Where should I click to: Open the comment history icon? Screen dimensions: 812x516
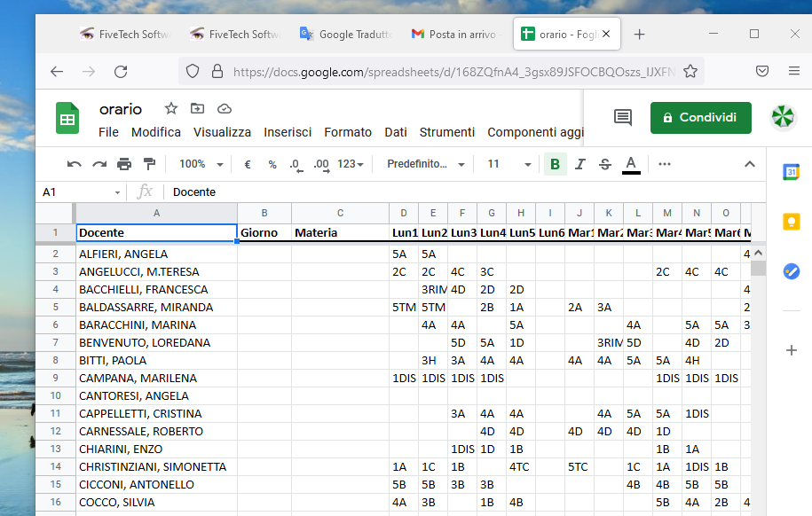click(623, 118)
